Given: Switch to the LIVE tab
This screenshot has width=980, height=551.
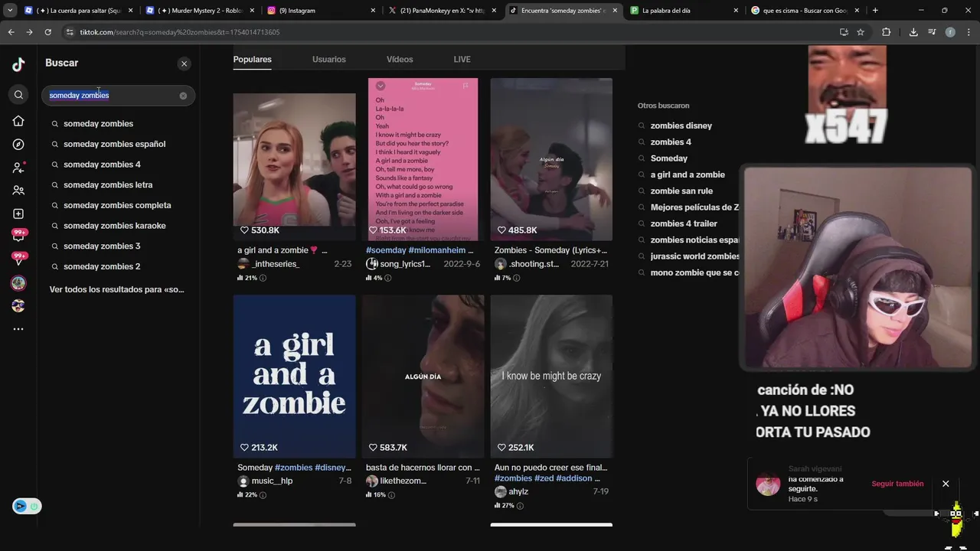Looking at the screenshot, I should 462,60.
